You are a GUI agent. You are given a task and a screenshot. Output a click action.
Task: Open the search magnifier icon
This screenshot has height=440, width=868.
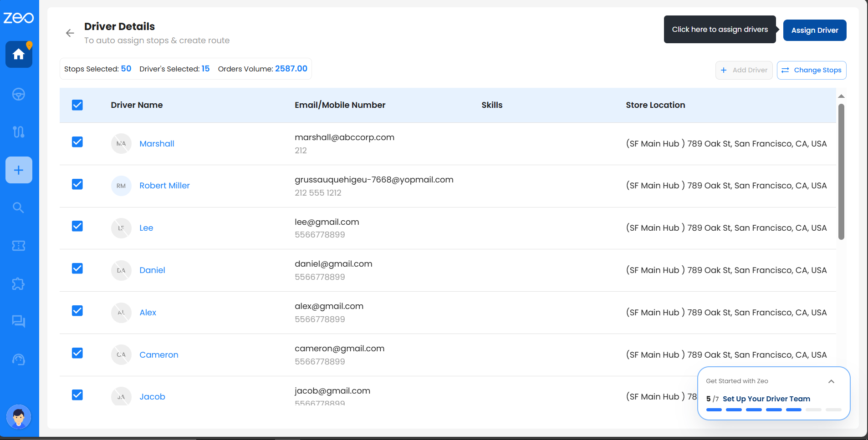tap(19, 208)
